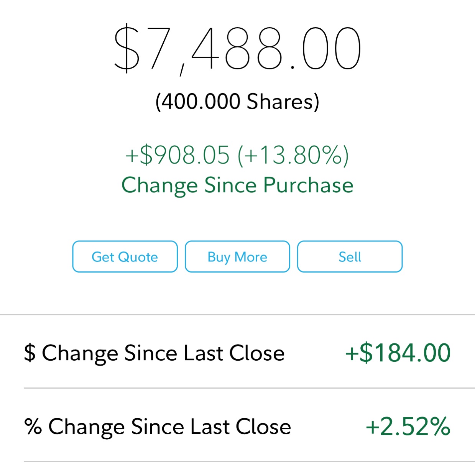Click the divider between dollar and percent rows
Screen dimensions: 475x476
coord(249,388)
